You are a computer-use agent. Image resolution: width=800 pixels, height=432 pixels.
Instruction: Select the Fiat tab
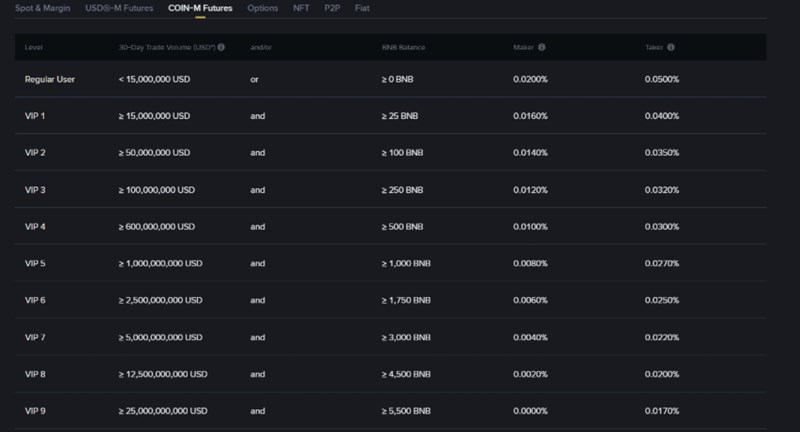pos(362,8)
